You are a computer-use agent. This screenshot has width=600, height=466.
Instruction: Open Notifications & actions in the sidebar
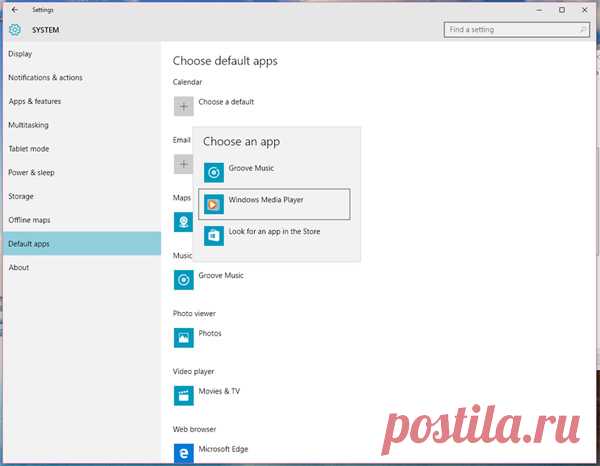(x=82, y=78)
